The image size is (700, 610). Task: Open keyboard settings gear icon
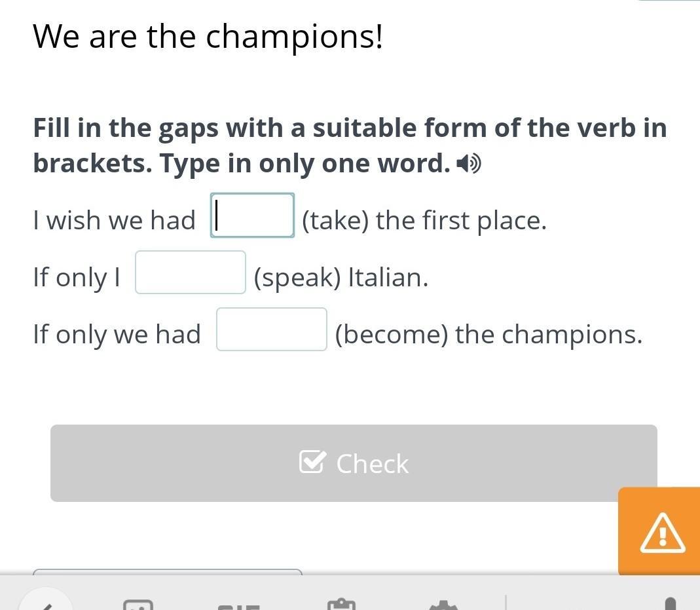point(443,605)
